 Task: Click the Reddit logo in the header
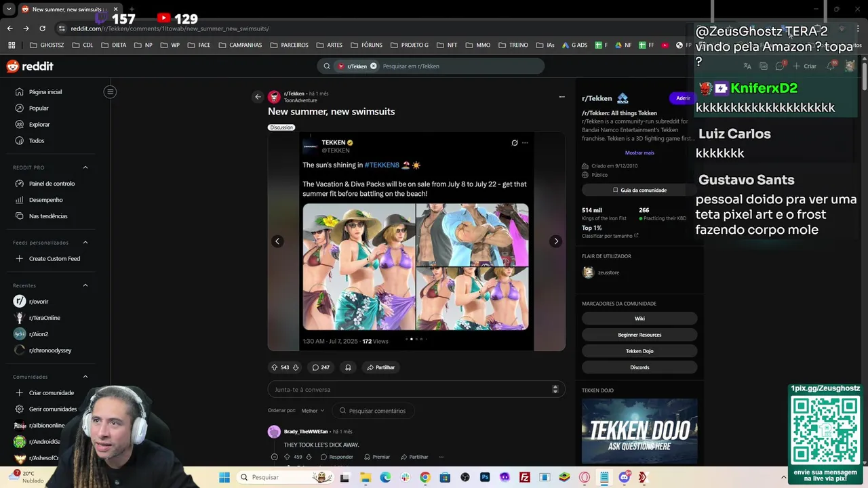(x=30, y=66)
